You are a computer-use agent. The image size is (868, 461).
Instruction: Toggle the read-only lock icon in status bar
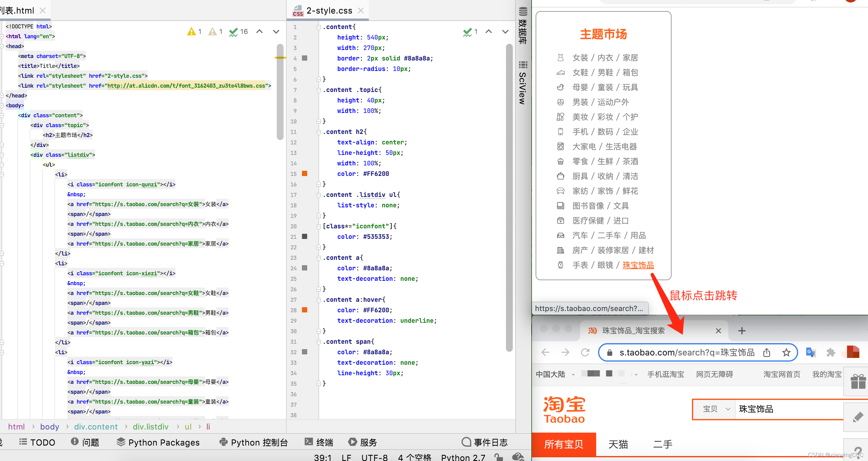pyautogui.click(x=498, y=457)
